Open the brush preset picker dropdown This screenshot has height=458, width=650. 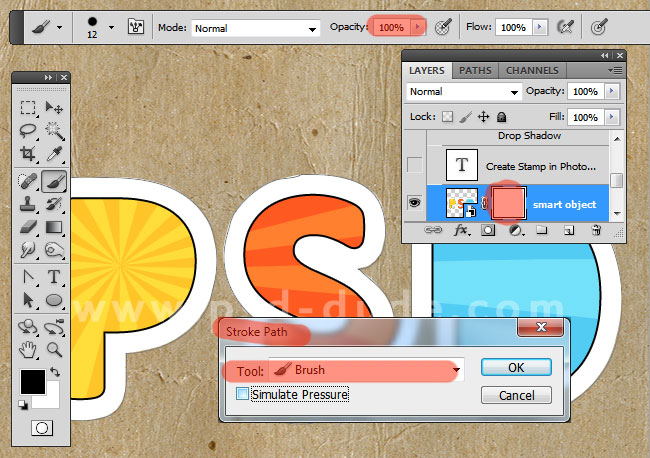[x=112, y=28]
